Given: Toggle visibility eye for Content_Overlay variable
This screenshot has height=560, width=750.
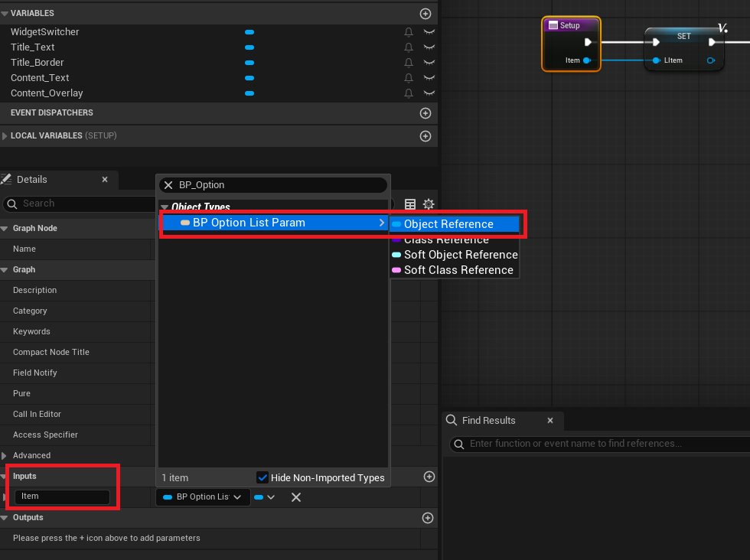Looking at the screenshot, I should pyautogui.click(x=429, y=93).
